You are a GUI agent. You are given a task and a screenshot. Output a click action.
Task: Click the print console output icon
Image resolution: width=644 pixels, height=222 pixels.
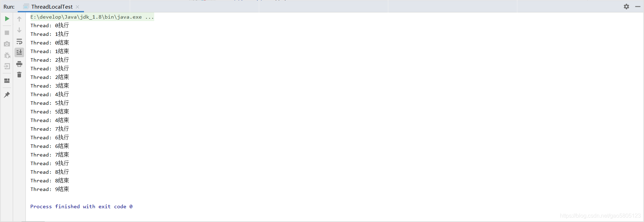click(19, 64)
